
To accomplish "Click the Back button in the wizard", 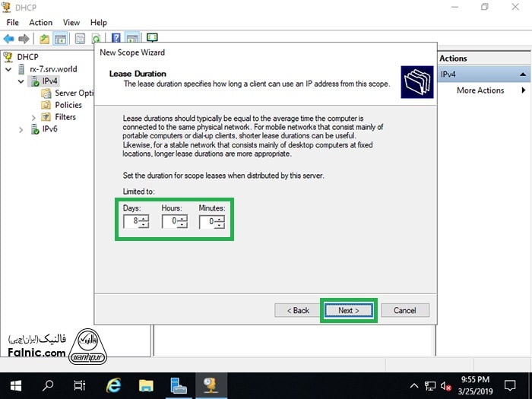I will click(x=297, y=310).
